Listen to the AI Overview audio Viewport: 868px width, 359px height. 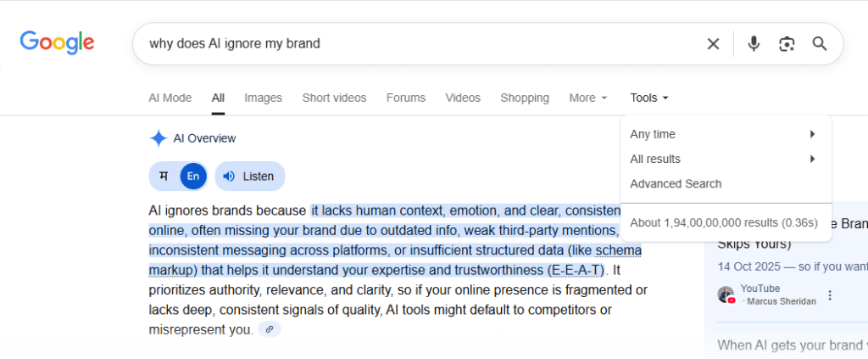coord(249,177)
